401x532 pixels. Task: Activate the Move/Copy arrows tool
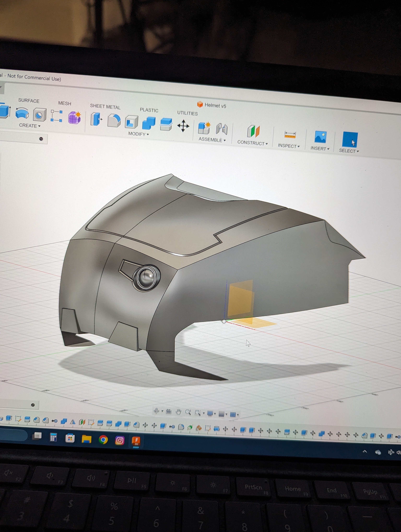coord(183,126)
